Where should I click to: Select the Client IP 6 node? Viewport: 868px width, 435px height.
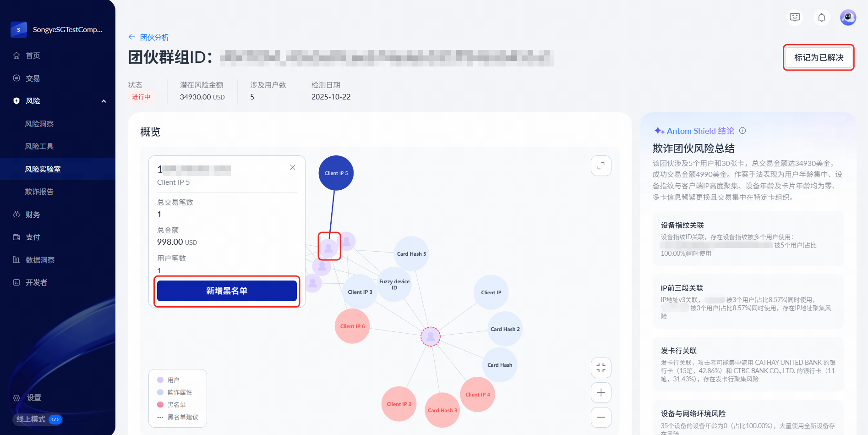click(352, 326)
